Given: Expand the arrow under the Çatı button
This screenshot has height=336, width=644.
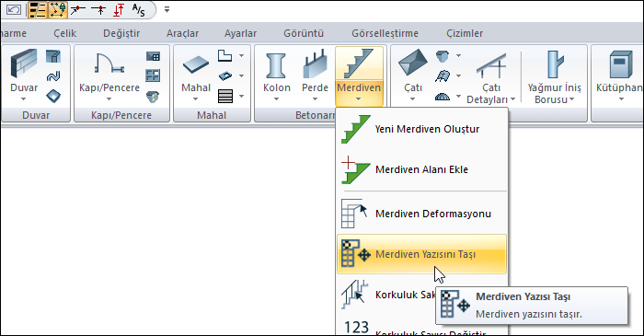Looking at the screenshot, I should [x=413, y=99].
